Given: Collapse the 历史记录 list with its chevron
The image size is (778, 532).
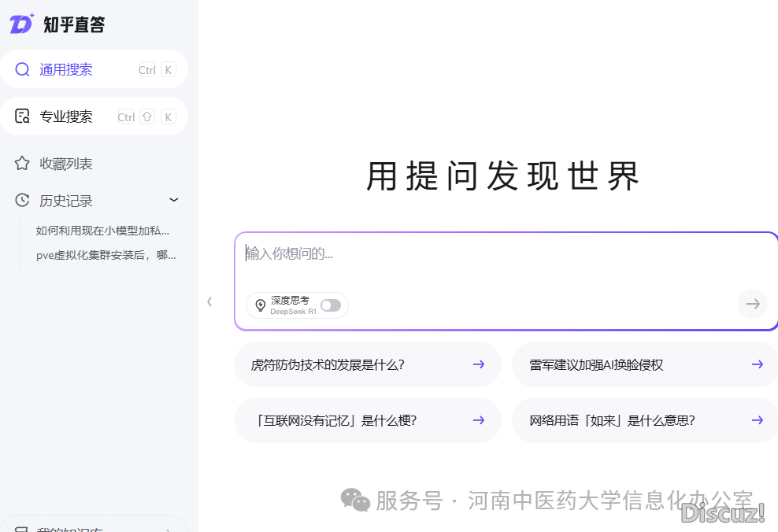Looking at the screenshot, I should [x=174, y=201].
